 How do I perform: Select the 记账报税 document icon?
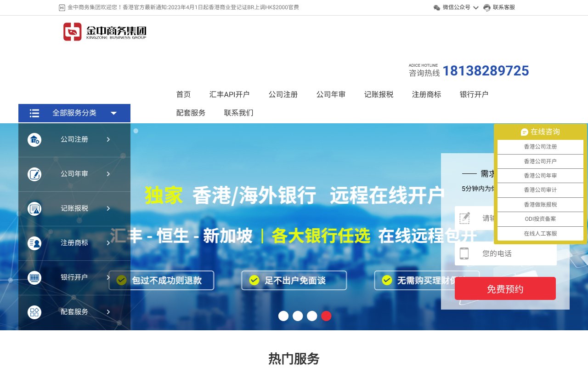(34, 208)
